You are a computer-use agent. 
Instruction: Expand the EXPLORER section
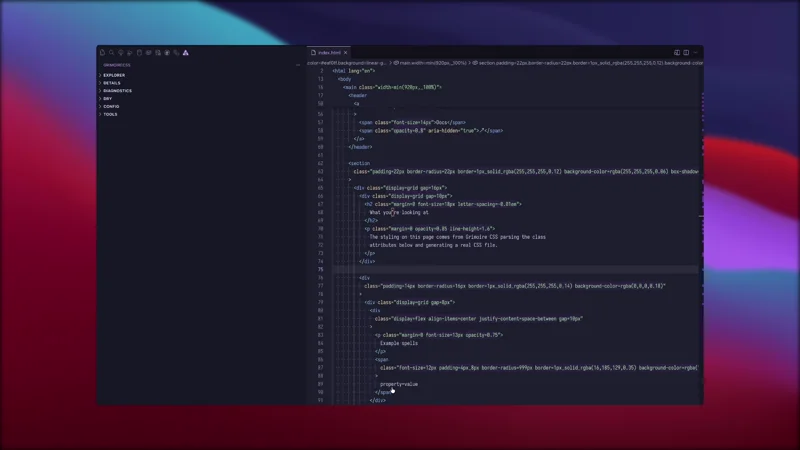tap(114, 75)
